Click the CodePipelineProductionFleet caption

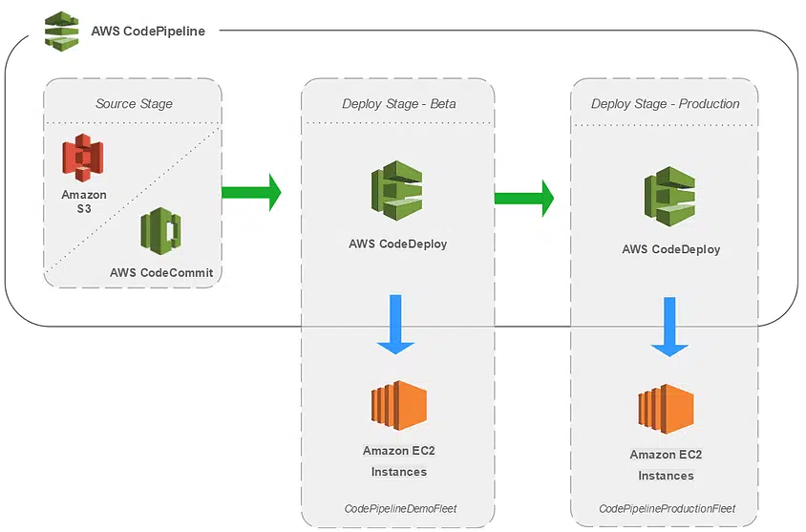coord(667,509)
